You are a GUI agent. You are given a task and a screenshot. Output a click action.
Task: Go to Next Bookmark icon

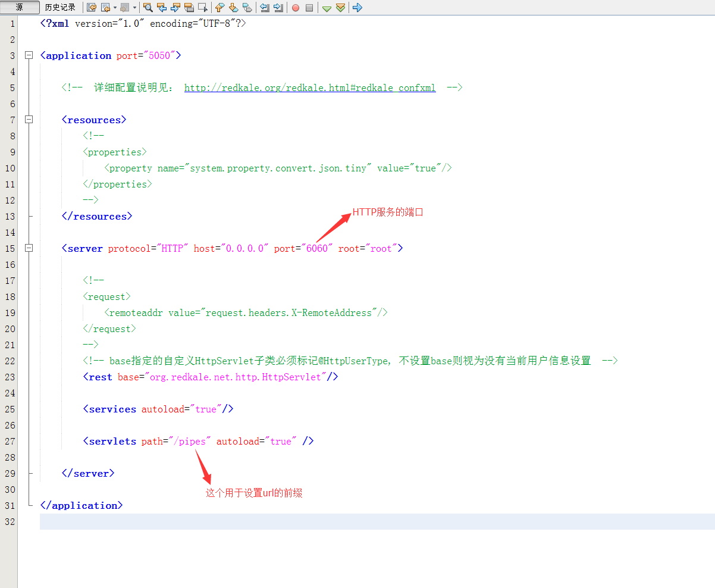coord(233,8)
